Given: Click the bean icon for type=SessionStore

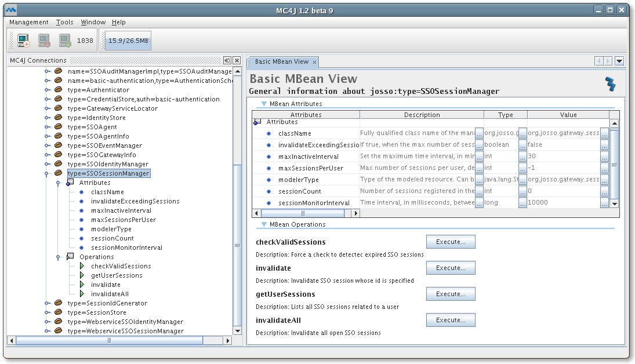Looking at the screenshot, I should tap(58, 312).
